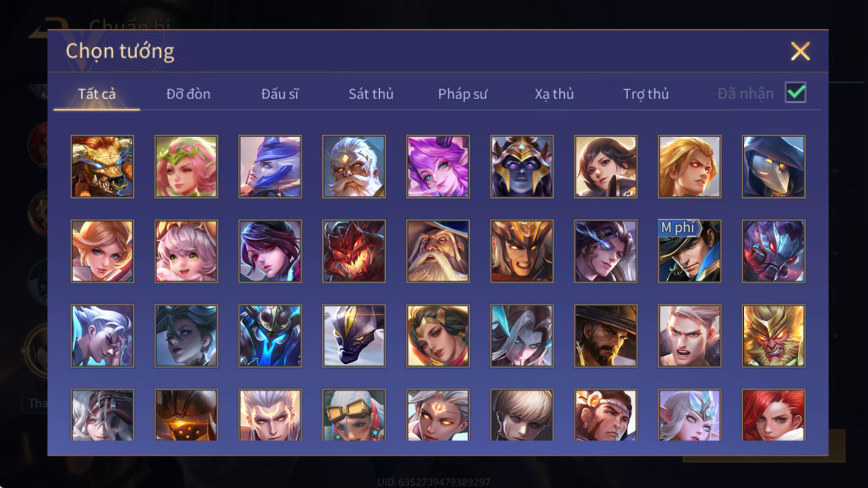Pick the purple-haired girl hero portrait
The height and width of the screenshot is (488, 868).
(x=438, y=166)
